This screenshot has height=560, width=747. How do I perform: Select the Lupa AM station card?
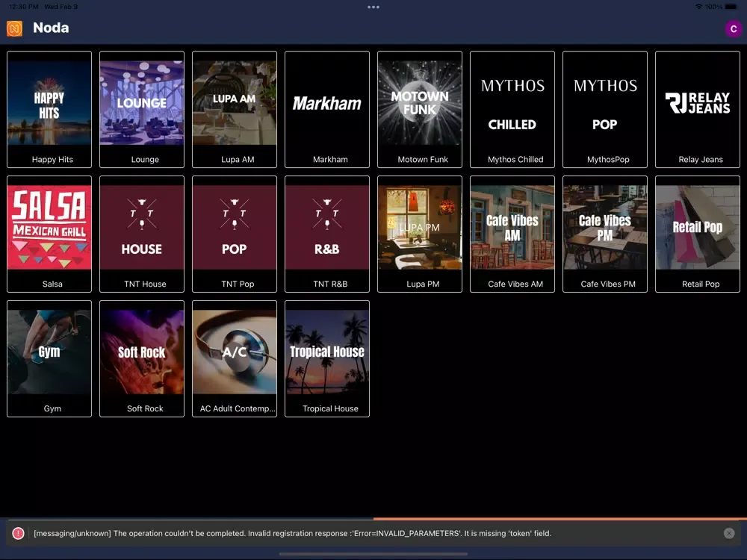click(235, 110)
